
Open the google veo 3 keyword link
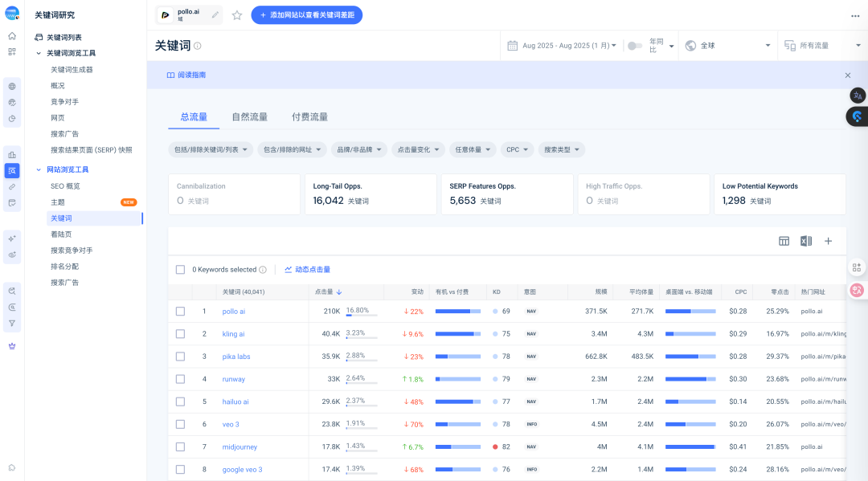(243, 470)
